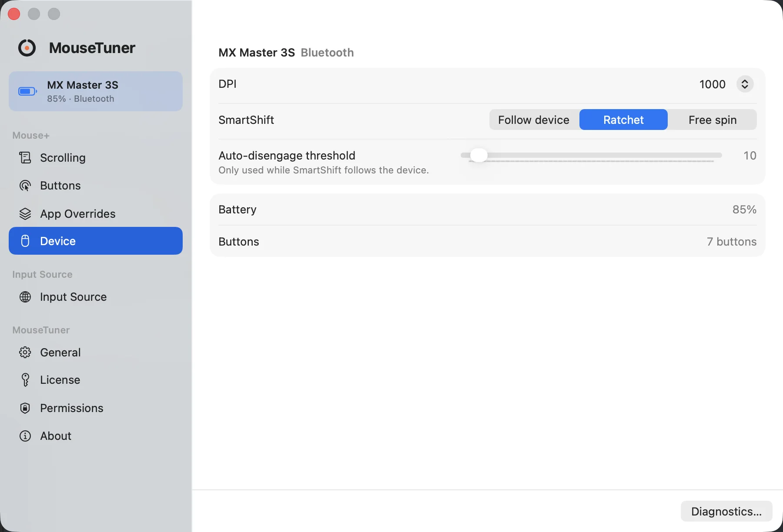The width and height of the screenshot is (783, 532).
Task: Click the Input Source section header
Action: pyautogui.click(x=42, y=274)
